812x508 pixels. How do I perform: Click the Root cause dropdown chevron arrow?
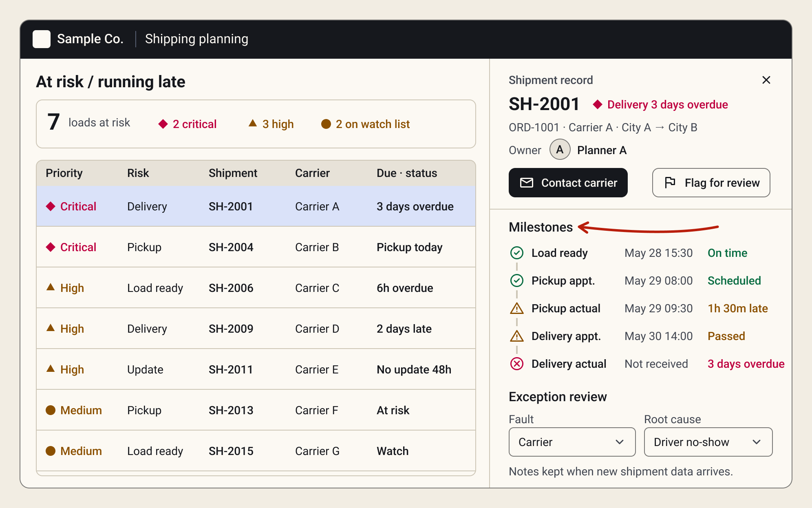(757, 442)
